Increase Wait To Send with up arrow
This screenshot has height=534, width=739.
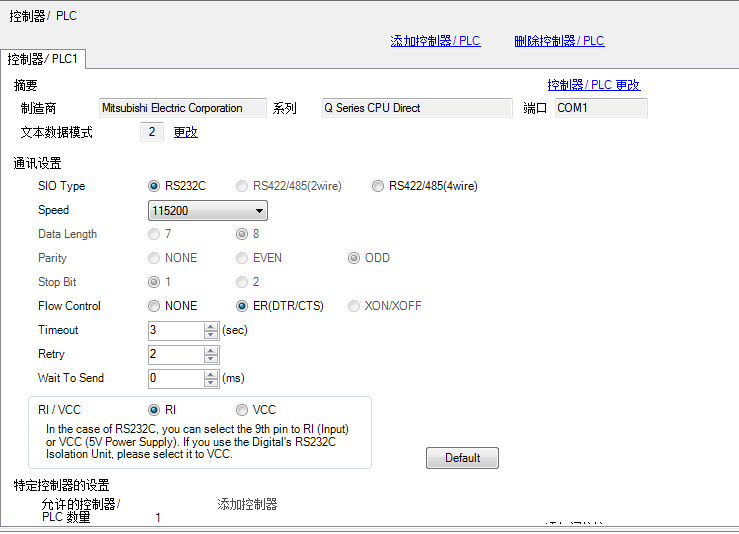[211, 374]
